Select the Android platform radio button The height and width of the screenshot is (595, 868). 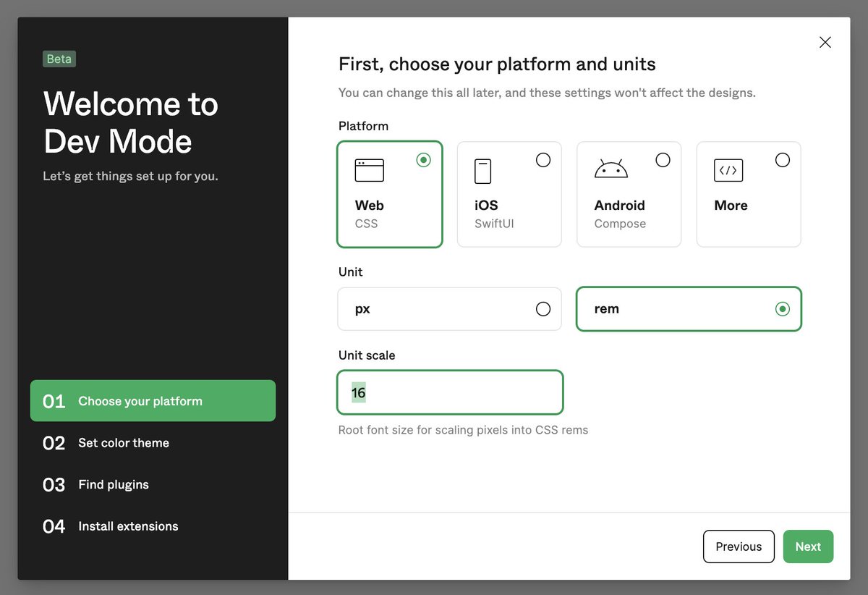(663, 160)
